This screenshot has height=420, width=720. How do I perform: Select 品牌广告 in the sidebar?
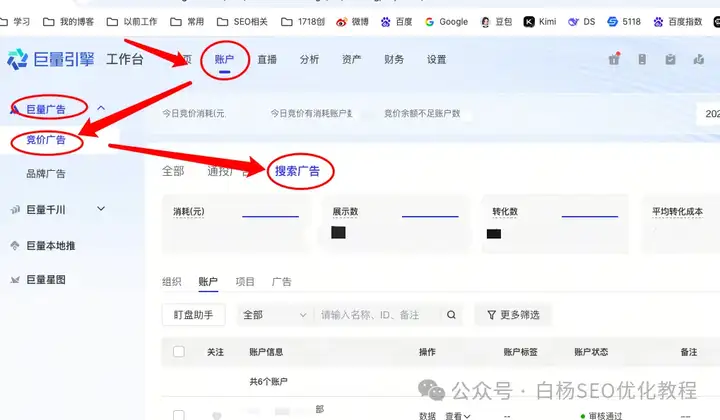(x=46, y=174)
